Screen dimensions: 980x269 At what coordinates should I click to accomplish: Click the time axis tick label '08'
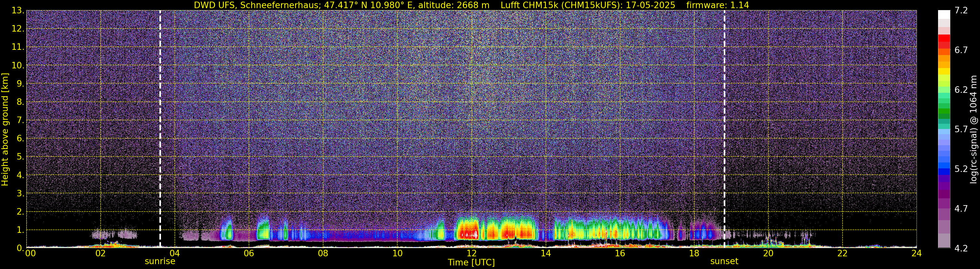coord(323,253)
